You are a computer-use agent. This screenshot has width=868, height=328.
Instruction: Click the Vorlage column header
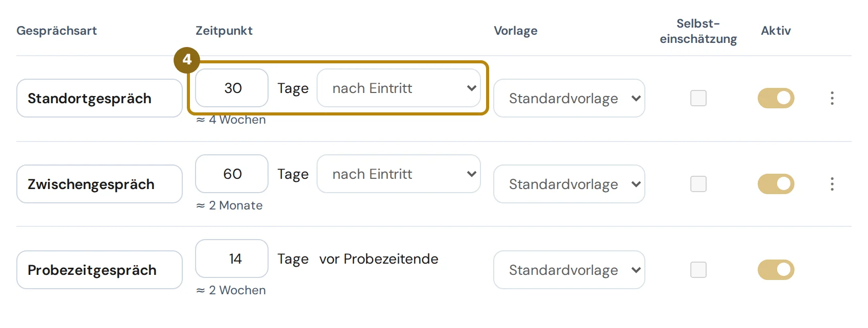pos(516,31)
